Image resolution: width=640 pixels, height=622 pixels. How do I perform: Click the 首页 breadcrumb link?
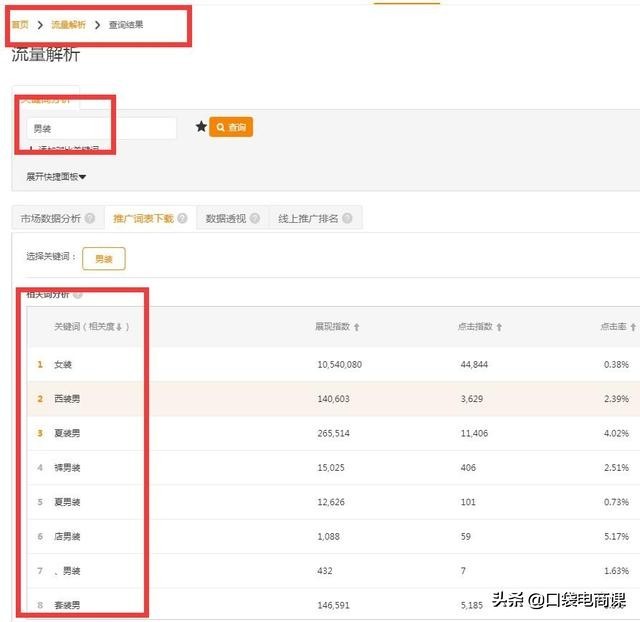(20, 25)
